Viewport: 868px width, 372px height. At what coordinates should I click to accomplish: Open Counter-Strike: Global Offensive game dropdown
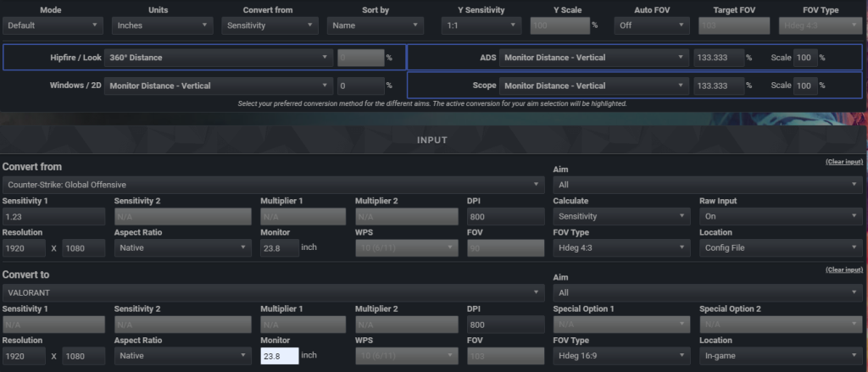(x=274, y=185)
